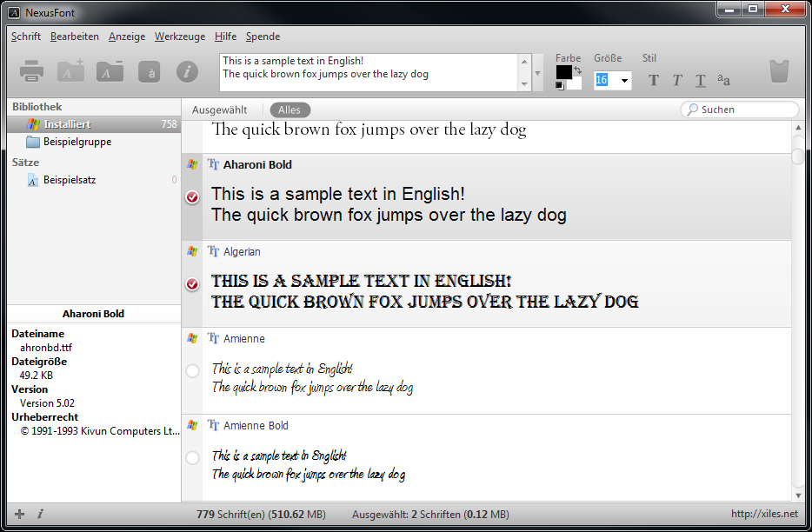The image size is (812, 532).
Task: Open the Schrift menu
Action: tap(26, 37)
